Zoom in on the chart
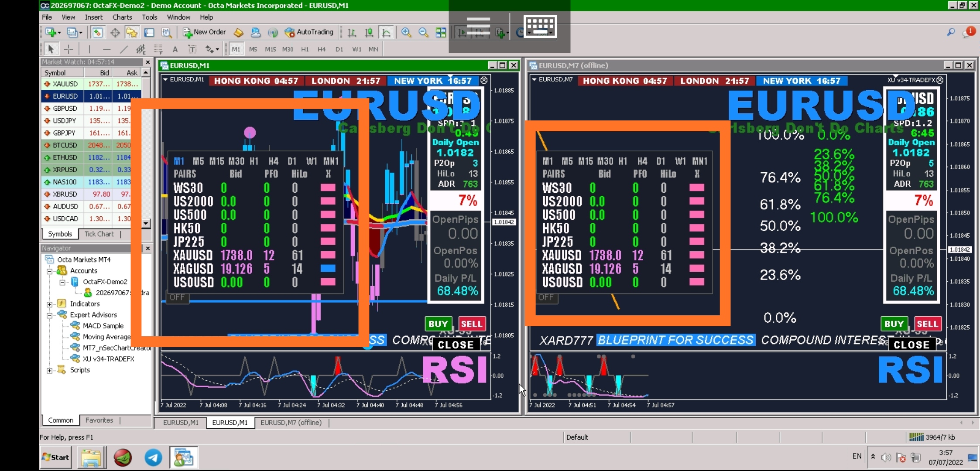980x471 pixels. tap(406, 32)
